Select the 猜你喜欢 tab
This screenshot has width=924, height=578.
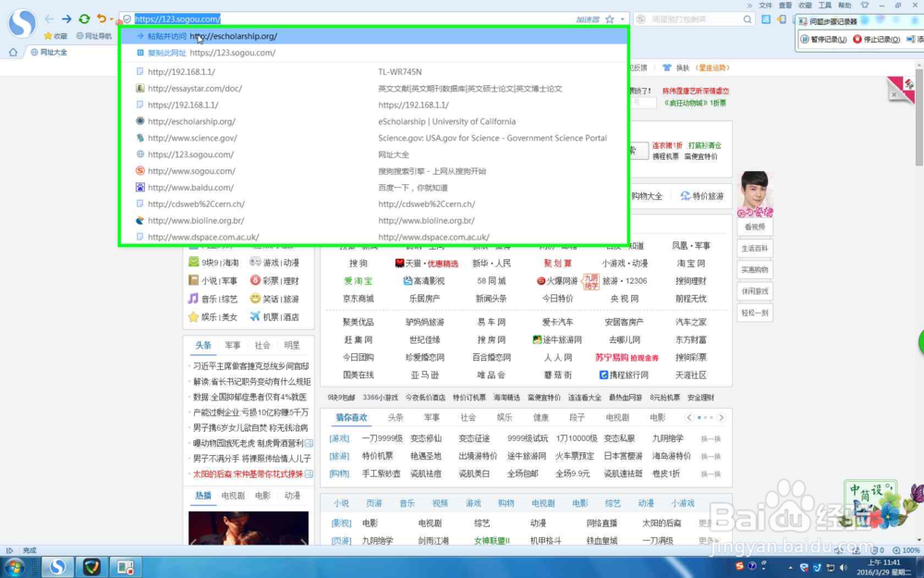pyautogui.click(x=352, y=417)
